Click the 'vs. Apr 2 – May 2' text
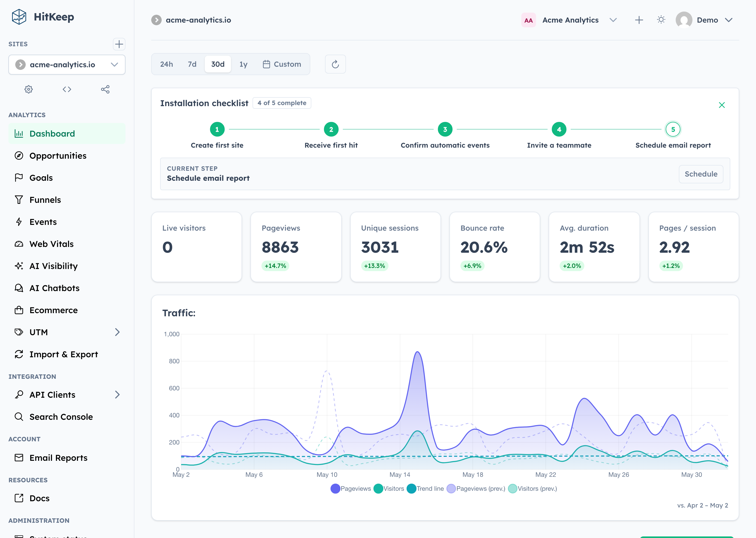 tap(702, 505)
